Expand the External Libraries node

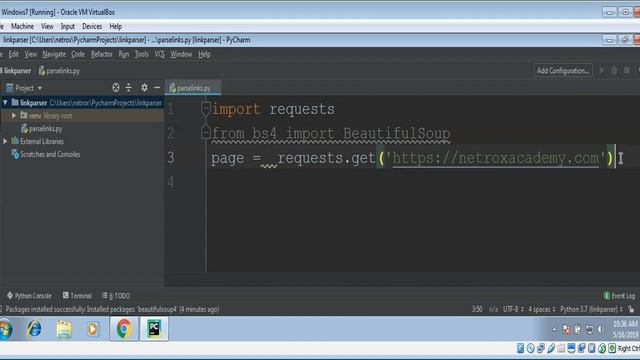click(x=5, y=141)
